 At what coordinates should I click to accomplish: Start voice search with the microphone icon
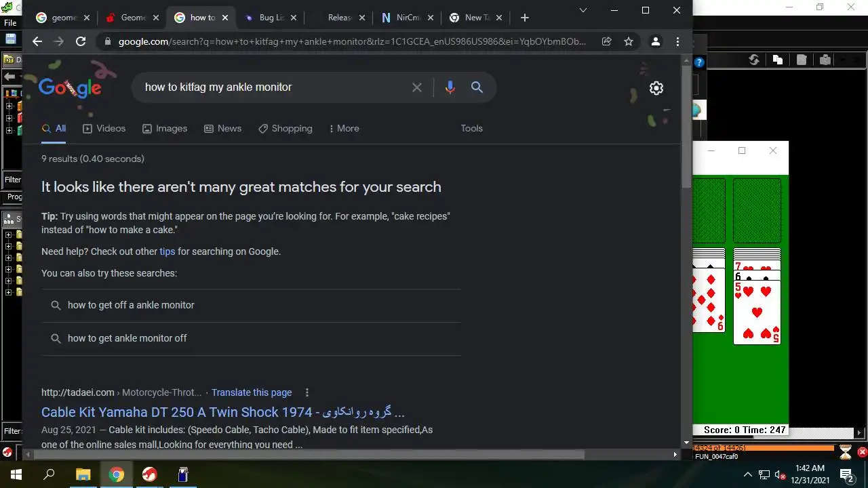point(450,87)
